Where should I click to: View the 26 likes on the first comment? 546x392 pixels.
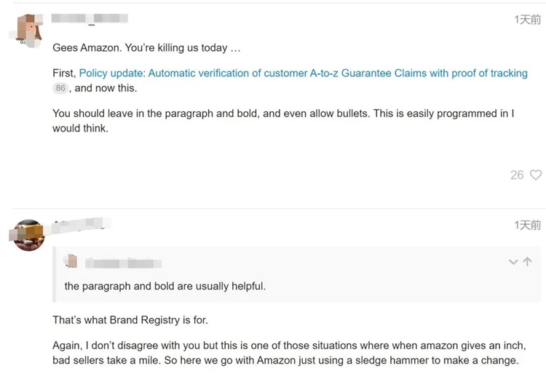[517, 175]
